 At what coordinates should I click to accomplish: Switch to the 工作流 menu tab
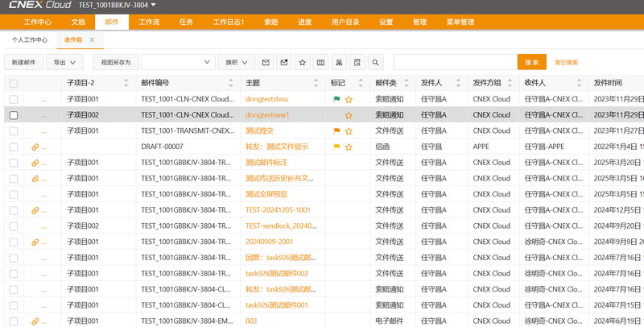click(x=149, y=22)
